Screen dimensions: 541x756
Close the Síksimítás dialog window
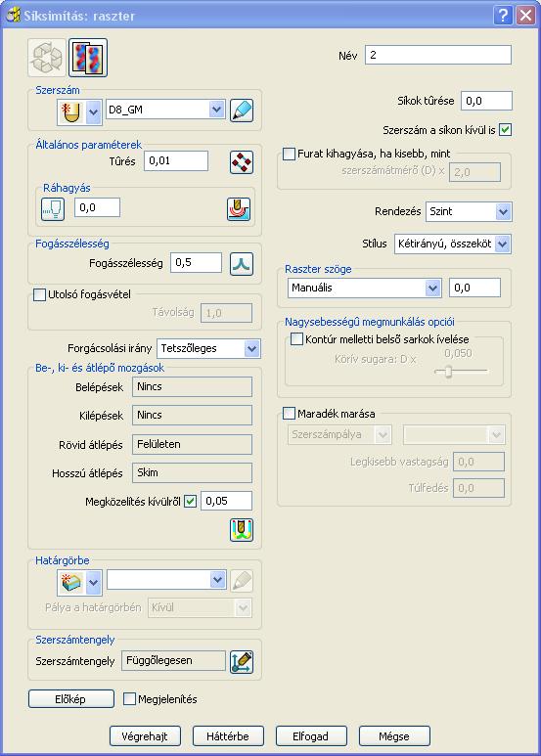coord(525,16)
